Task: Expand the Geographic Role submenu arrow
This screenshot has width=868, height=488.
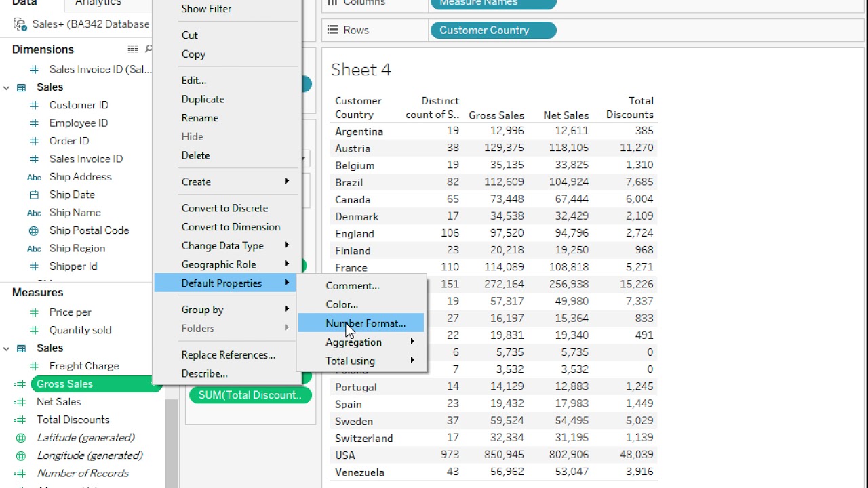Action: [x=288, y=264]
